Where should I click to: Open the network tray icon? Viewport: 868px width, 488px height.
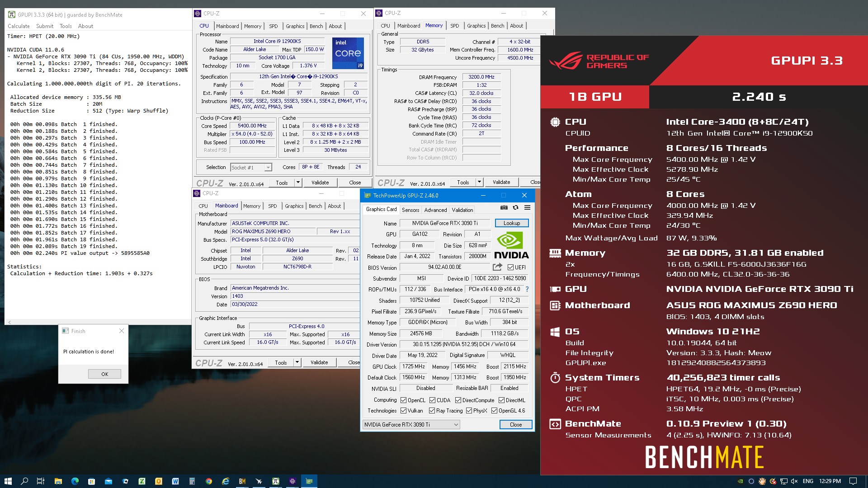[x=783, y=481]
